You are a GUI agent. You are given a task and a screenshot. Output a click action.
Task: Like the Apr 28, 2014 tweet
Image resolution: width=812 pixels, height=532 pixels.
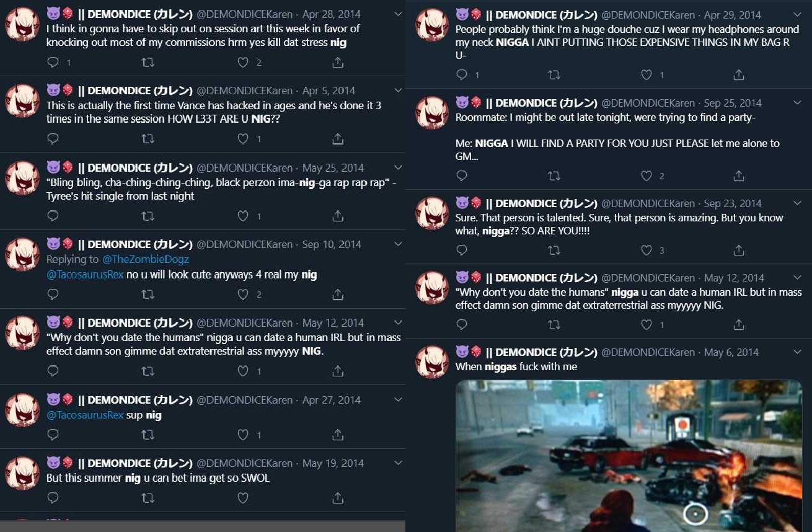tap(243, 62)
